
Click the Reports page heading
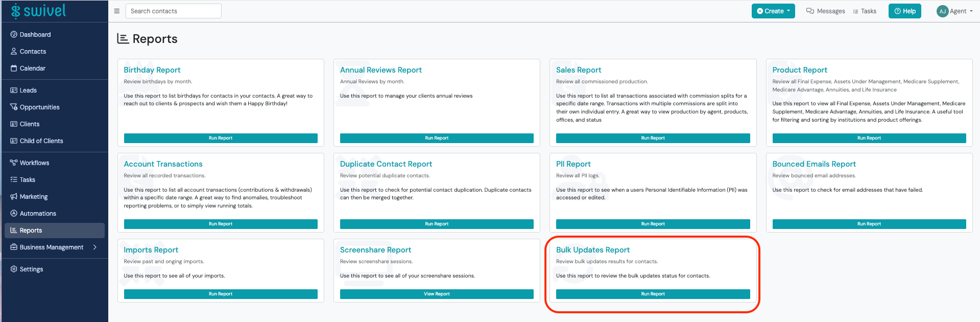pos(155,39)
